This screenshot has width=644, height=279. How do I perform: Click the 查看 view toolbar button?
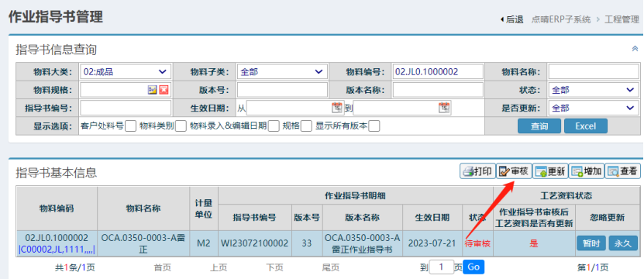click(622, 171)
